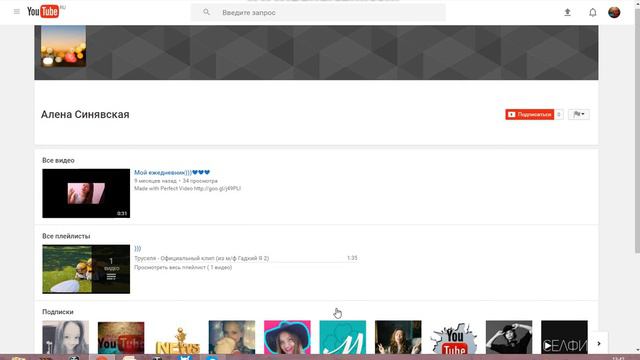Screen dimensions: 640x360
Task: Open the flag report dropdown
Action: click(x=578, y=114)
